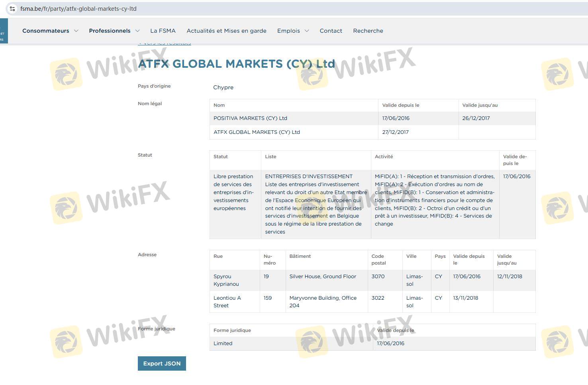588x385 pixels.
Task: Open Actualités et Mises en garde
Action: tap(226, 31)
